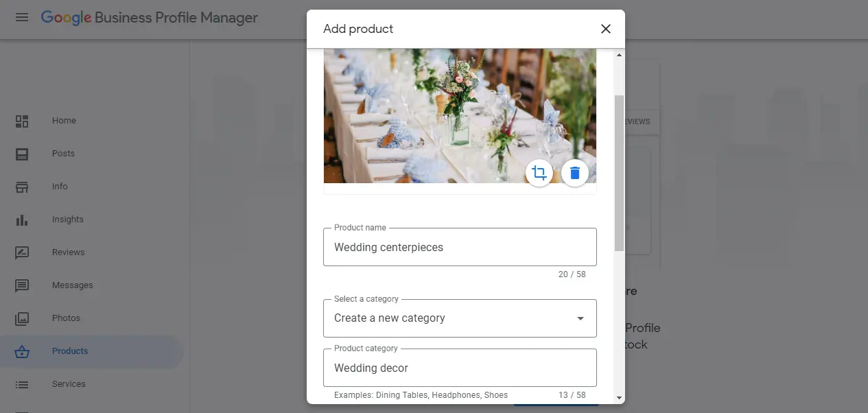Click the Posts sidebar icon

click(x=22, y=154)
